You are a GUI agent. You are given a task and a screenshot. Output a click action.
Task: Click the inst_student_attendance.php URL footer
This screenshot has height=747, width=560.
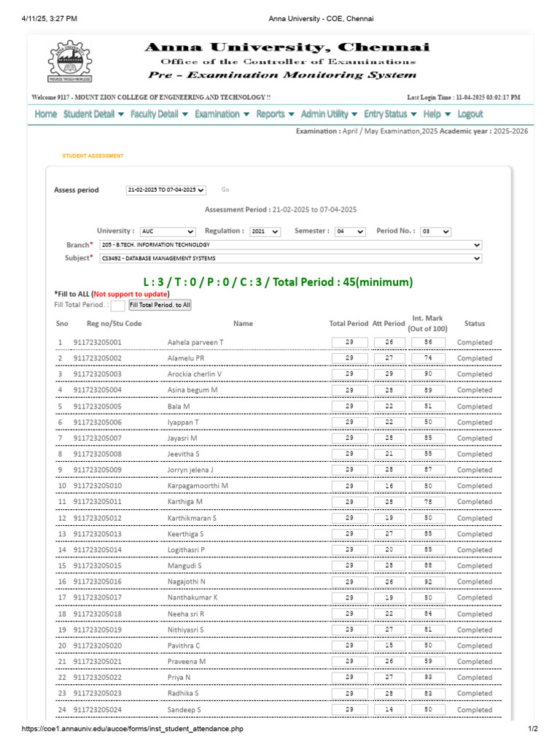[x=133, y=729]
